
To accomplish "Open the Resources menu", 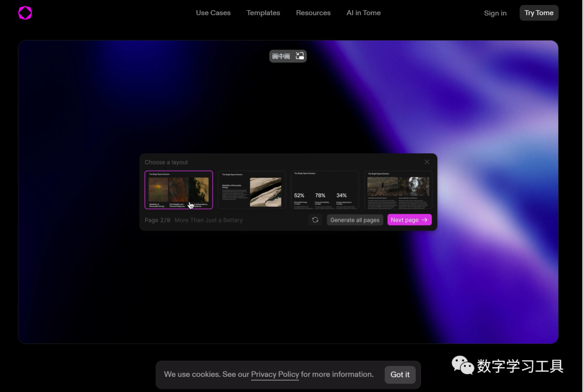I will pyautogui.click(x=313, y=13).
